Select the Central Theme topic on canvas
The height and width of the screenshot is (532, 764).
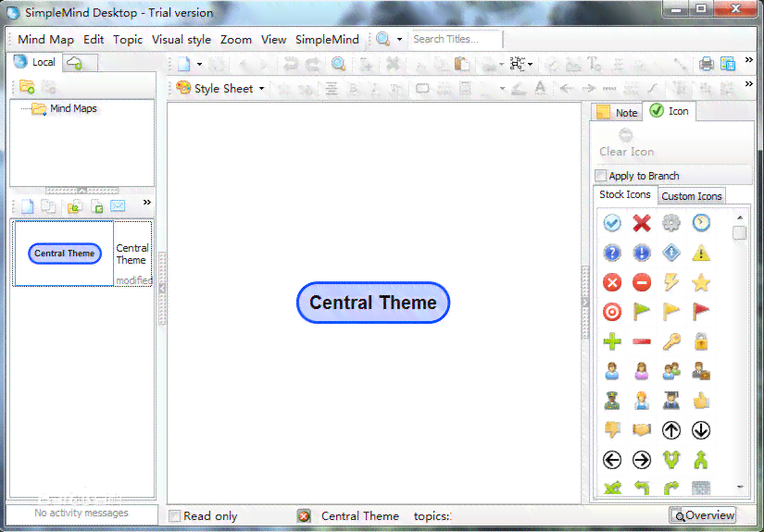373,303
